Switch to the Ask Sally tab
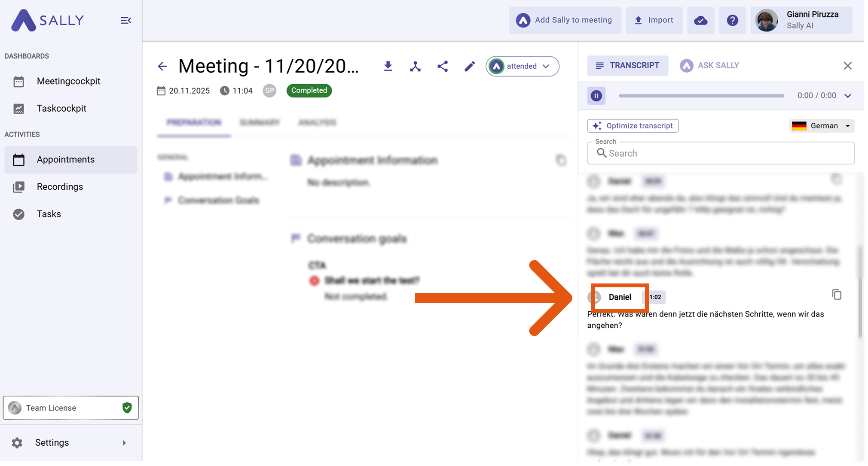The image size is (868, 466). click(710, 65)
